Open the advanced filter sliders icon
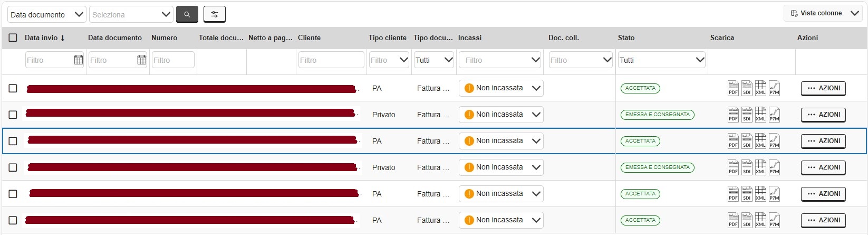868x235 pixels. point(215,14)
